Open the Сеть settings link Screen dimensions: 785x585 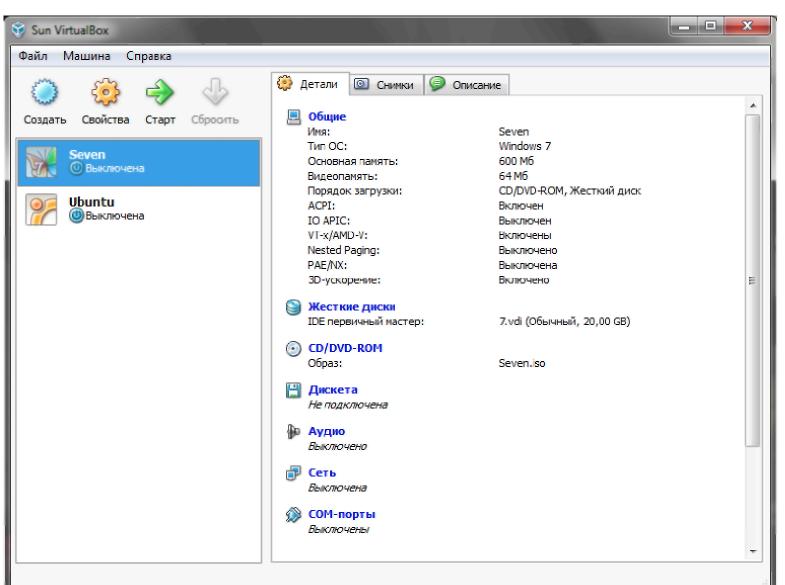[322, 473]
